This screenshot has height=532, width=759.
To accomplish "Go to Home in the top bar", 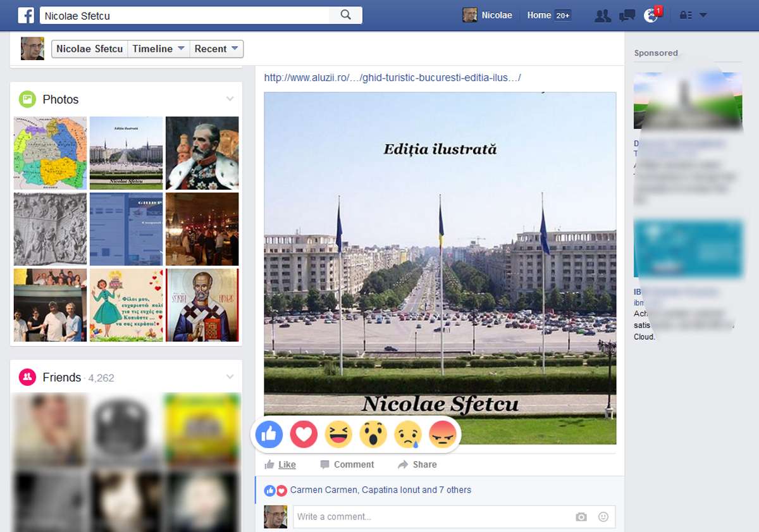I will [540, 15].
